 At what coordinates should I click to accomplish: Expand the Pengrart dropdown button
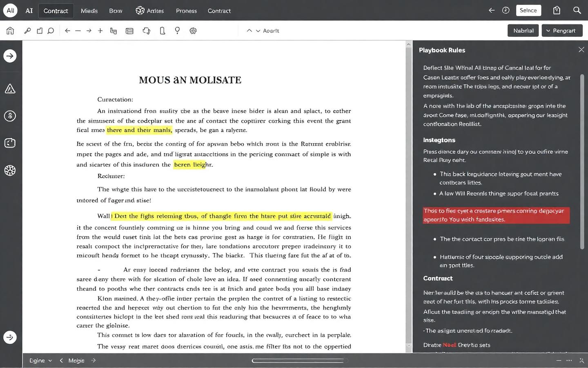pos(562,31)
